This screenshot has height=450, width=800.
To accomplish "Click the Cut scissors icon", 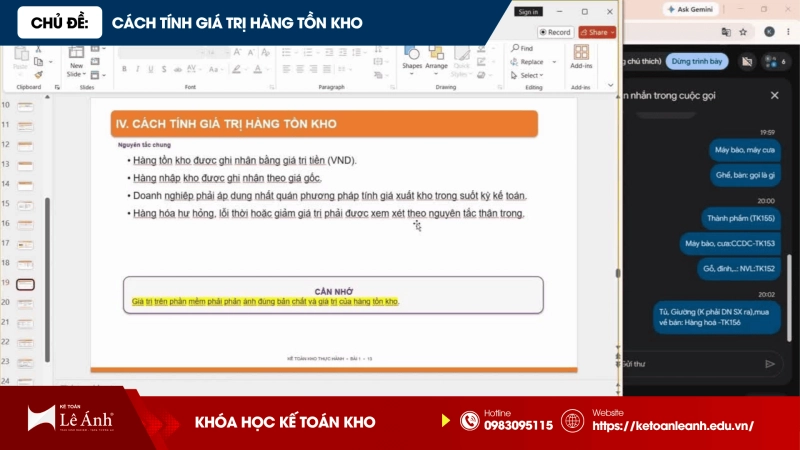I will [38, 49].
